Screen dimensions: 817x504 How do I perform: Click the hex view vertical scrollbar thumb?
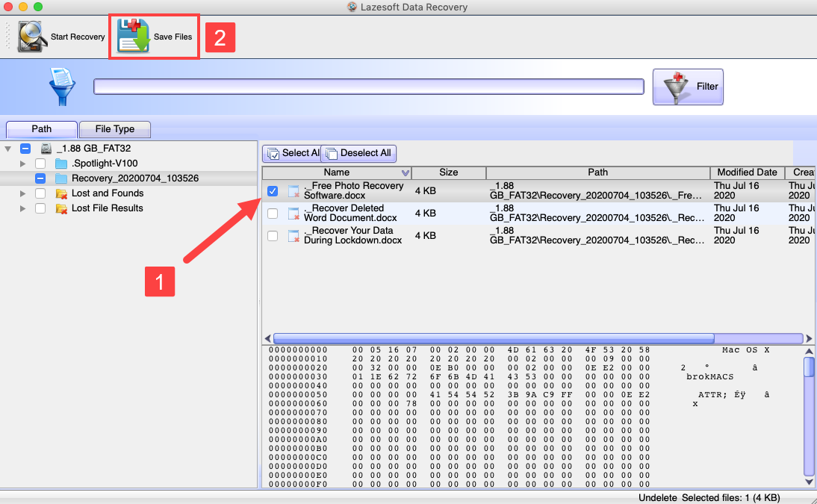[809, 367]
